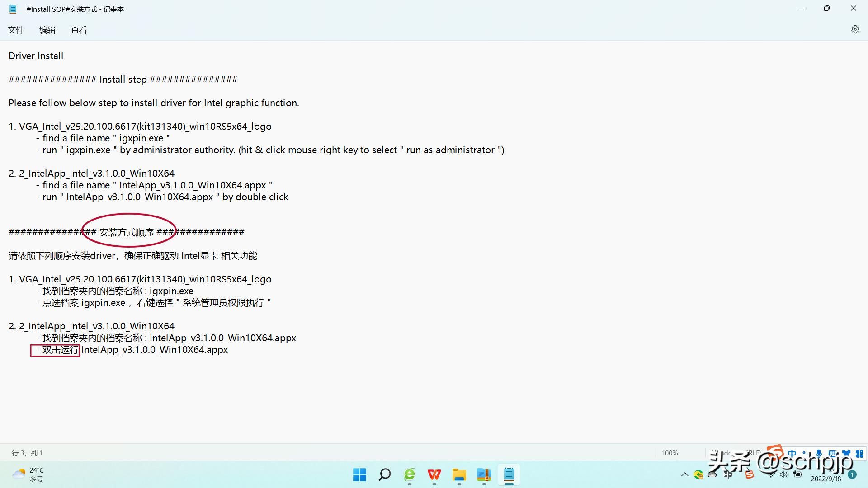Open the 编辑 menu
The width and height of the screenshot is (868, 488).
click(47, 30)
